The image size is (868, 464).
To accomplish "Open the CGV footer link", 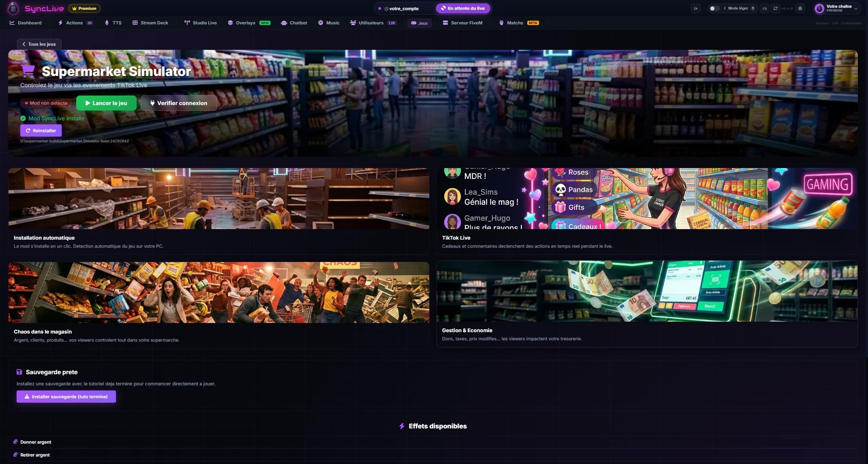I will tap(835, 23).
